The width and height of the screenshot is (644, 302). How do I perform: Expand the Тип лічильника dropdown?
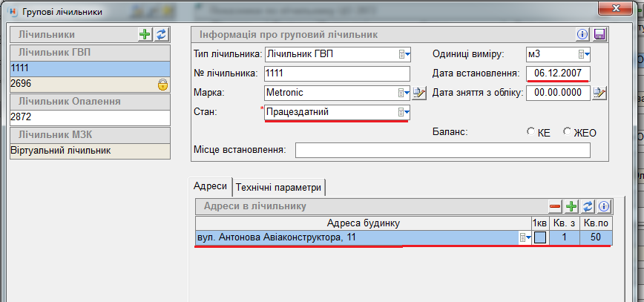pyautogui.click(x=404, y=54)
